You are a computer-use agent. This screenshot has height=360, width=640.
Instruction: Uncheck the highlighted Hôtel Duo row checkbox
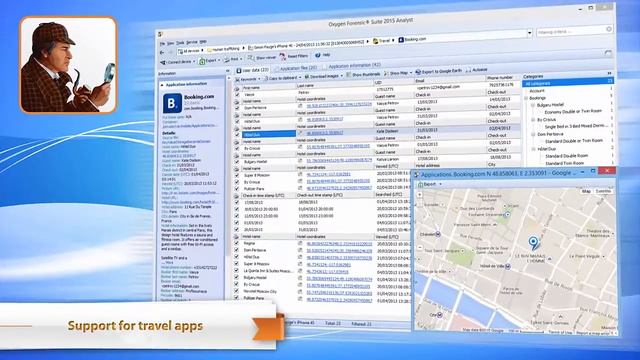pyautogui.click(x=237, y=135)
